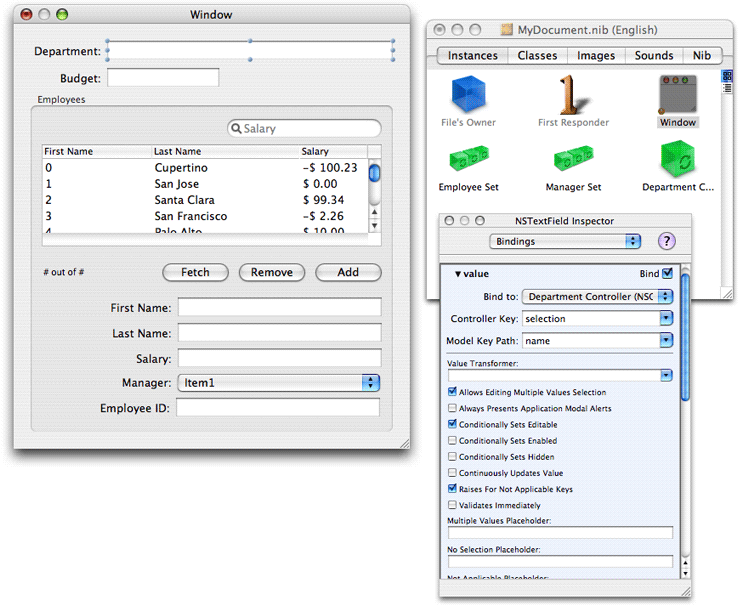Switch to the Nib tab

tap(701, 55)
